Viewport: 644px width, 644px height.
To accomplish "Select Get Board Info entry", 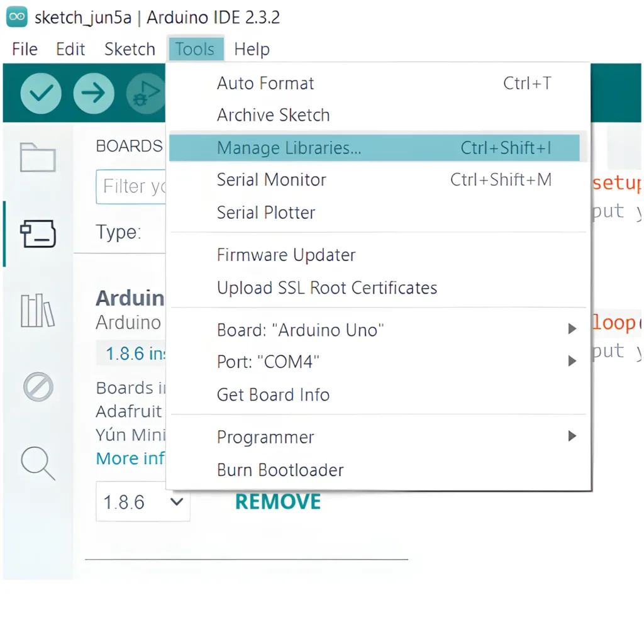I will click(x=378, y=395).
